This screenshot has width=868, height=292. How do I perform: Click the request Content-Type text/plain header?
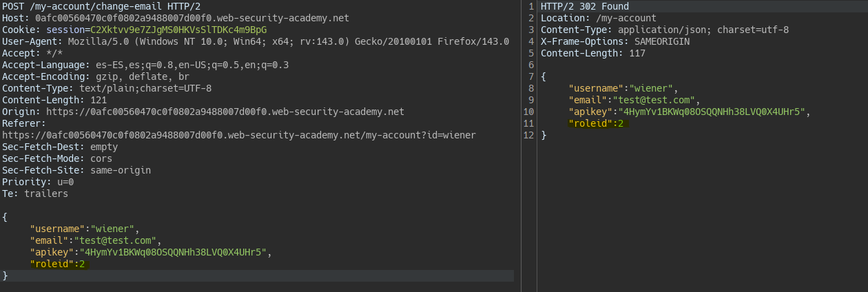click(x=107, y=88)
